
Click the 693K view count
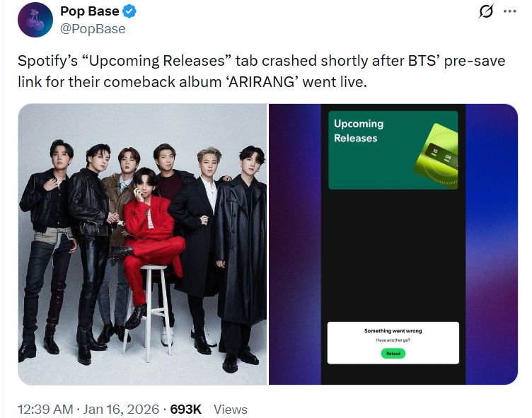[186, 410]
